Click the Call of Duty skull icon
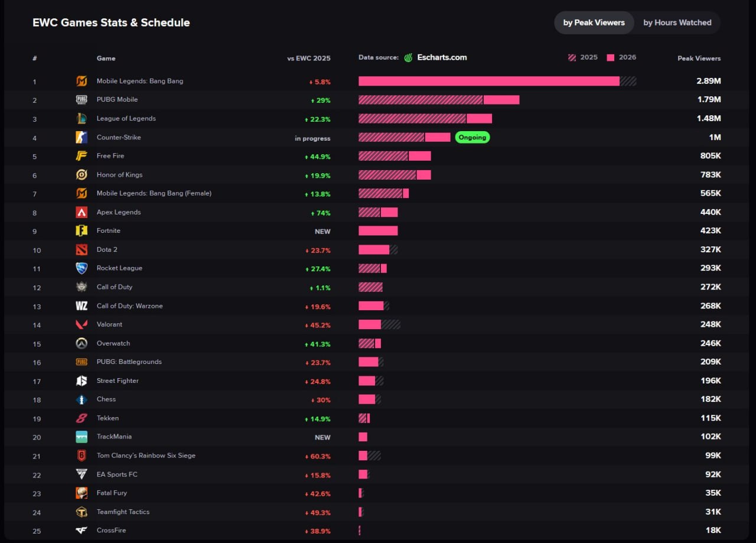Screen dimensions: 756x543 coord(82,287)
